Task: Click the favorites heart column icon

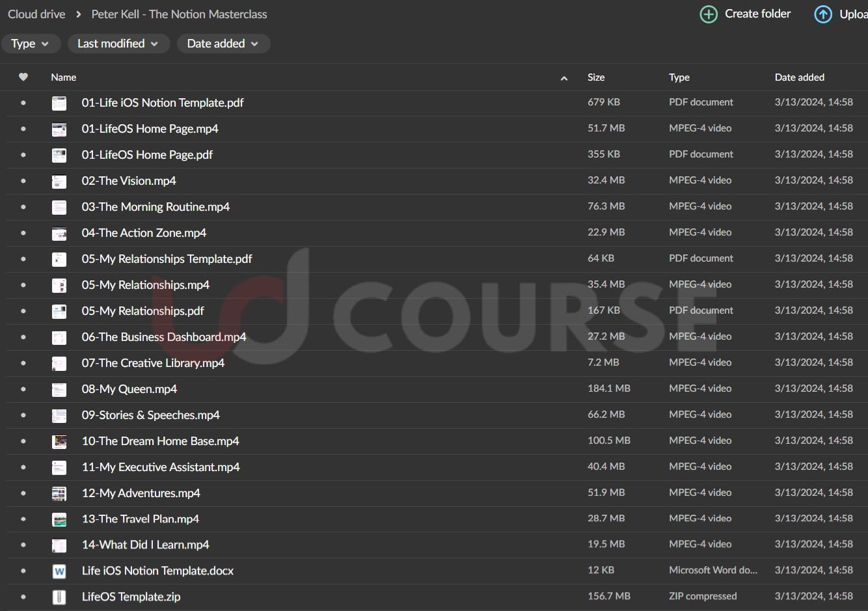Action: click(23, 77)
